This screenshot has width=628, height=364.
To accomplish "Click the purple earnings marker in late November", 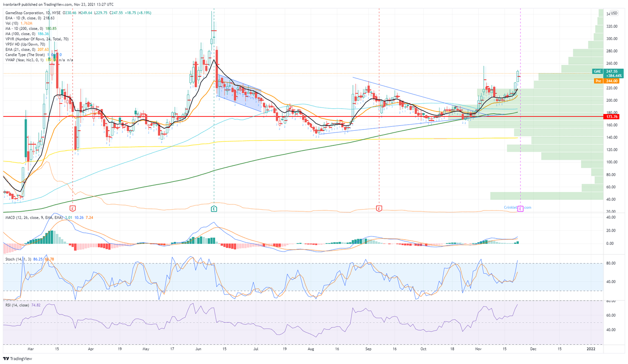I will tap(520, 209).
